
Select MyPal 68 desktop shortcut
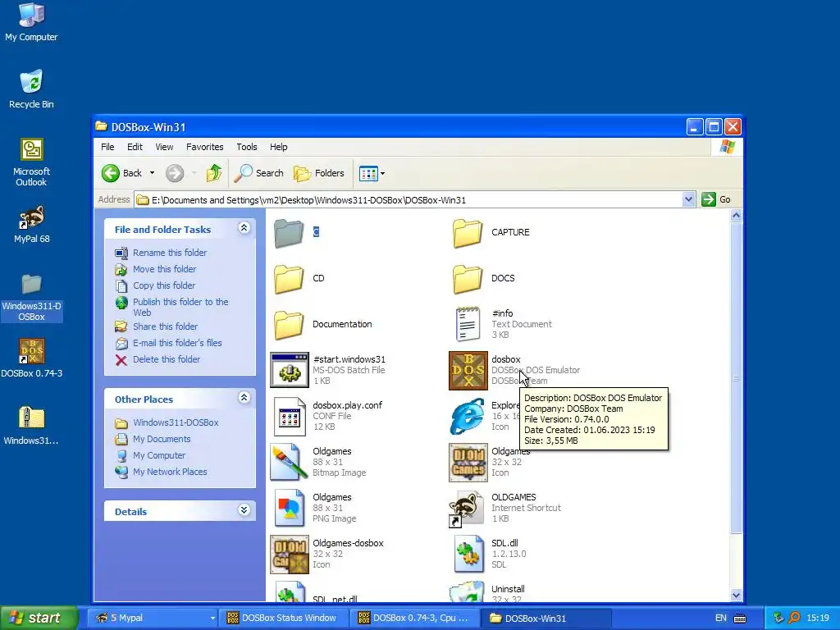pos(32,225)
